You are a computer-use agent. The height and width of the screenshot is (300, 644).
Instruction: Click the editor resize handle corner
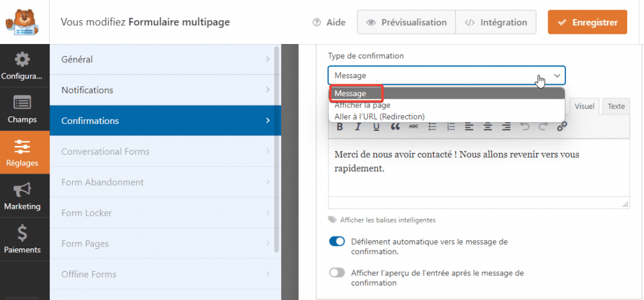click(626, 204)
